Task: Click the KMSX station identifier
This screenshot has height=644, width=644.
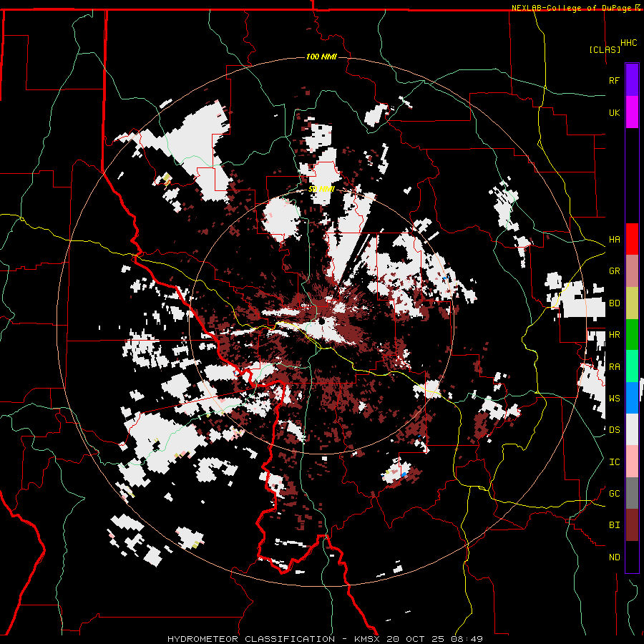Action: click(x=368, y=639)
